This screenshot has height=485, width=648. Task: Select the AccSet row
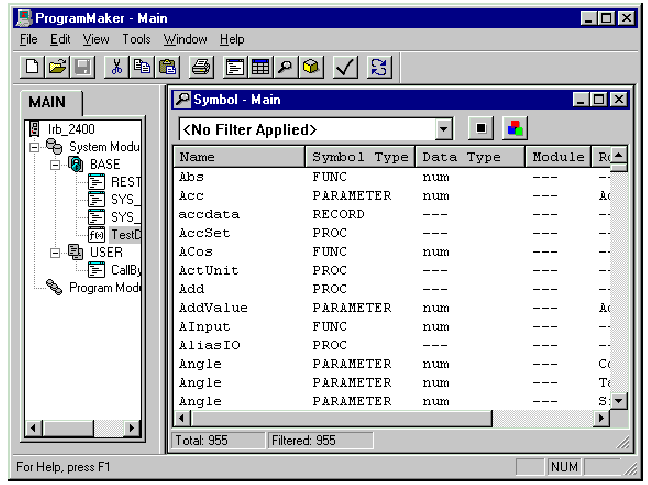[392, 233]
